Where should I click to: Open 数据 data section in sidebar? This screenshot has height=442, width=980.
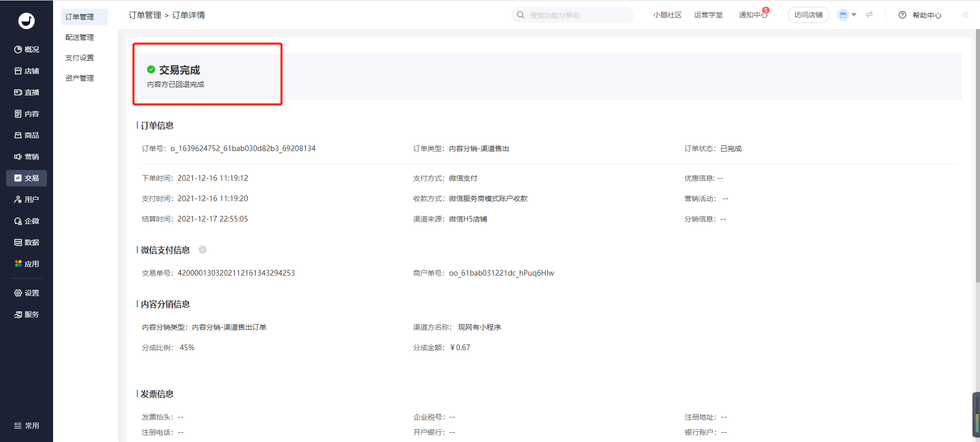click(27, 242)
